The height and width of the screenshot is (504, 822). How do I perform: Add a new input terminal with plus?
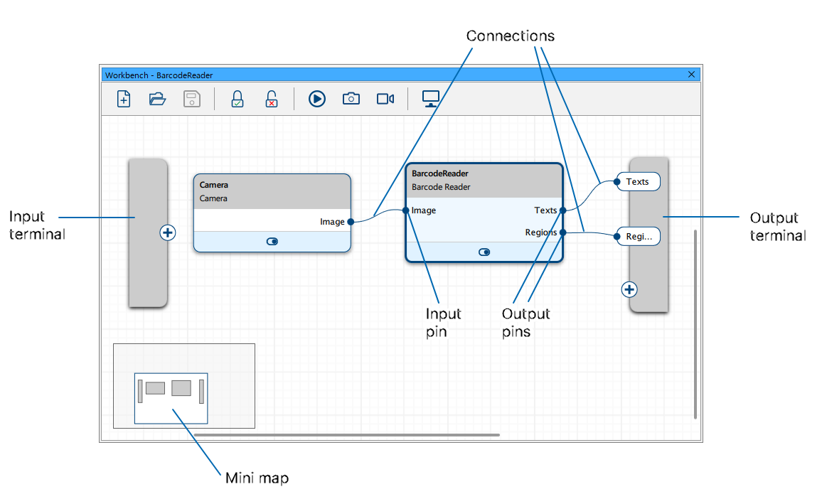168,232
